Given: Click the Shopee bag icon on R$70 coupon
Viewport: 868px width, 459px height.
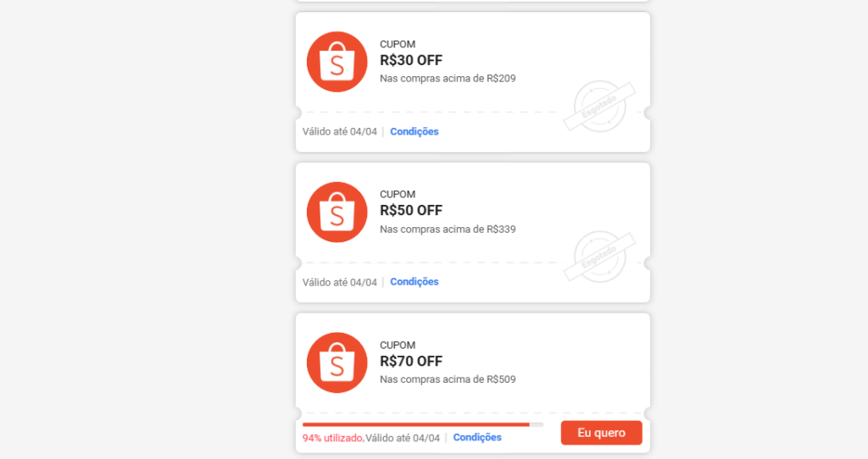Looking at the screenshot, I should pos(337,362).
